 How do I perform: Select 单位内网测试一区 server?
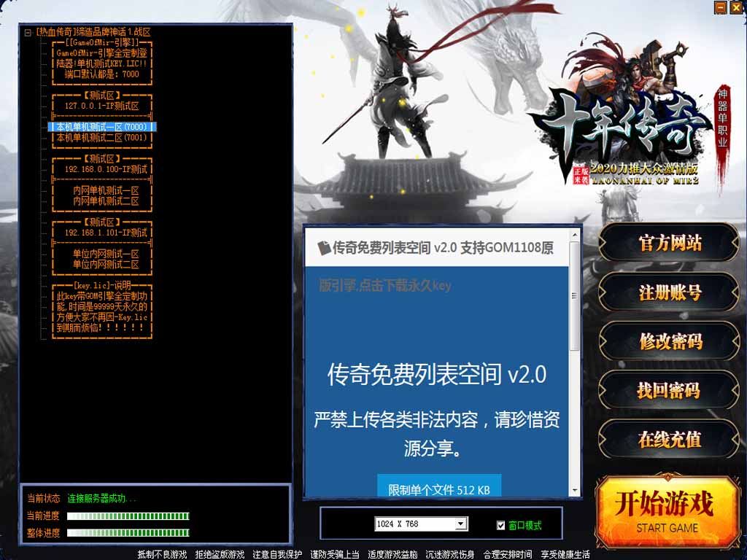pyautogui.click(x=106, y=254)
